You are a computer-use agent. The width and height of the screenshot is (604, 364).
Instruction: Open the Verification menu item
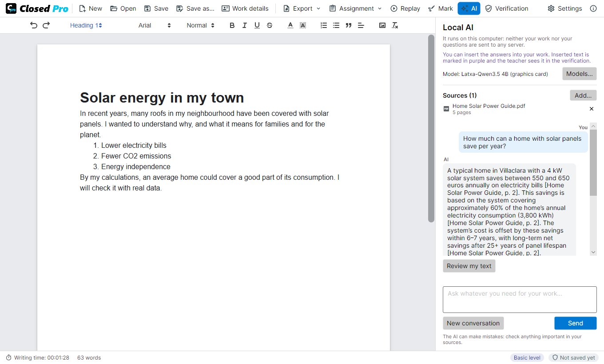(x=506, y=8)
